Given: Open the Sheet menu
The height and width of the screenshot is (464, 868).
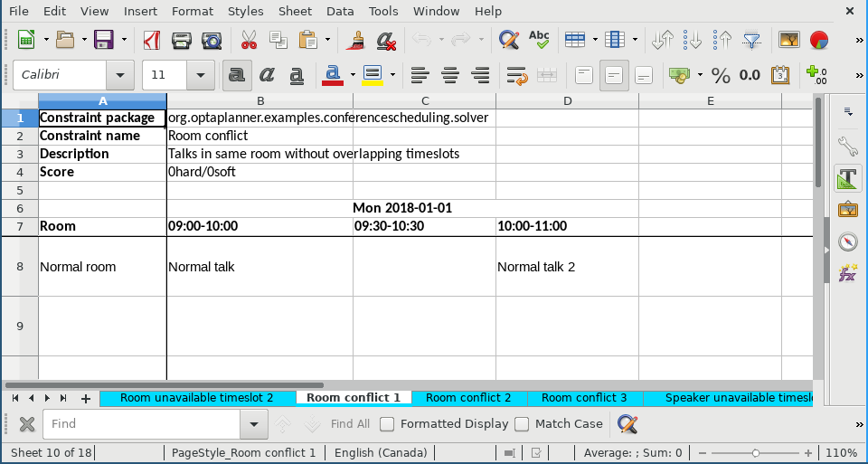Looking at the screenshot, I should coord(295,11).
